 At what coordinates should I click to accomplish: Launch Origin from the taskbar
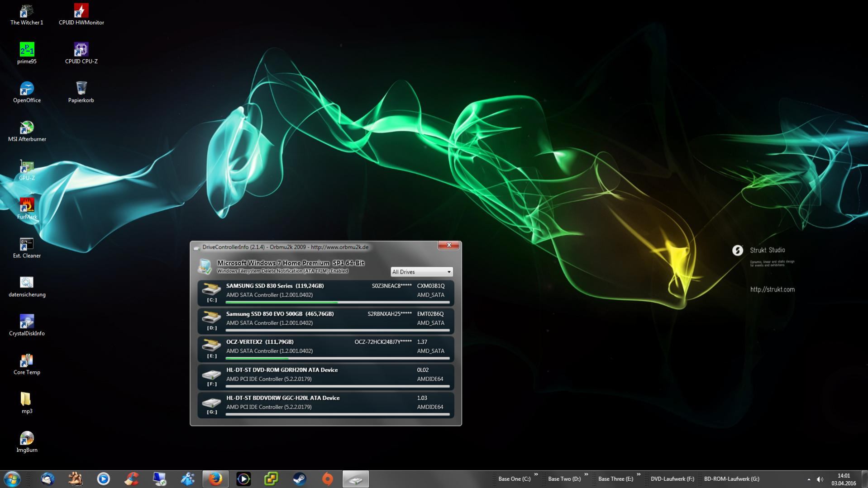tap(328, 479)
